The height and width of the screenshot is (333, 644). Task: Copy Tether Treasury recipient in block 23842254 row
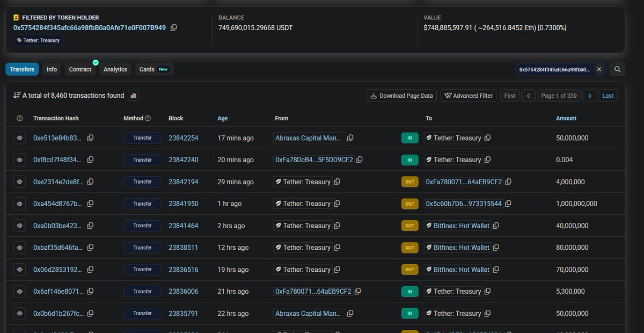click(487, 138)
